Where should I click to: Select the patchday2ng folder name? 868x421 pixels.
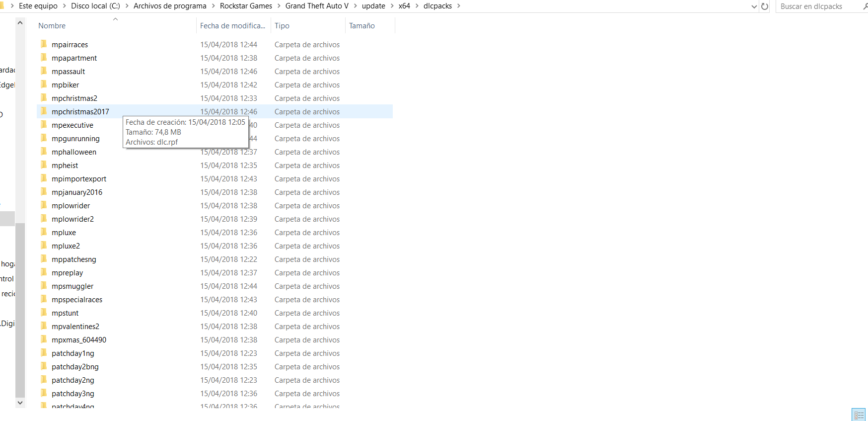(73, 380)
